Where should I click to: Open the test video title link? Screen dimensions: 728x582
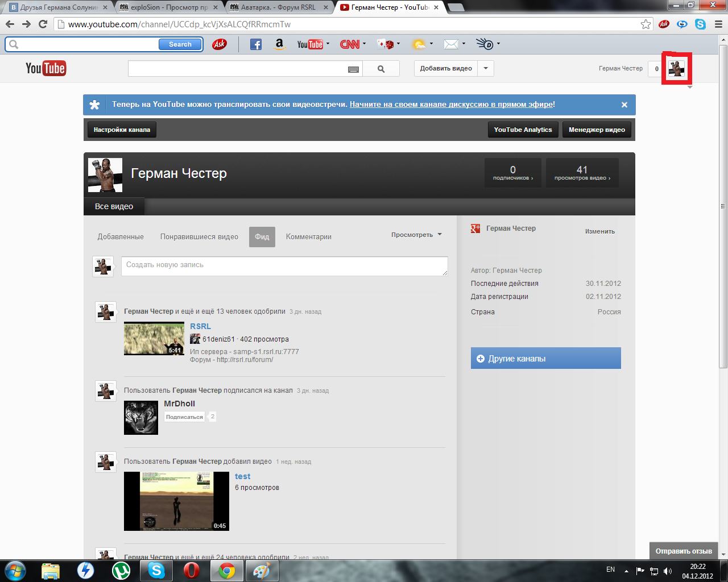click(243, 476)
